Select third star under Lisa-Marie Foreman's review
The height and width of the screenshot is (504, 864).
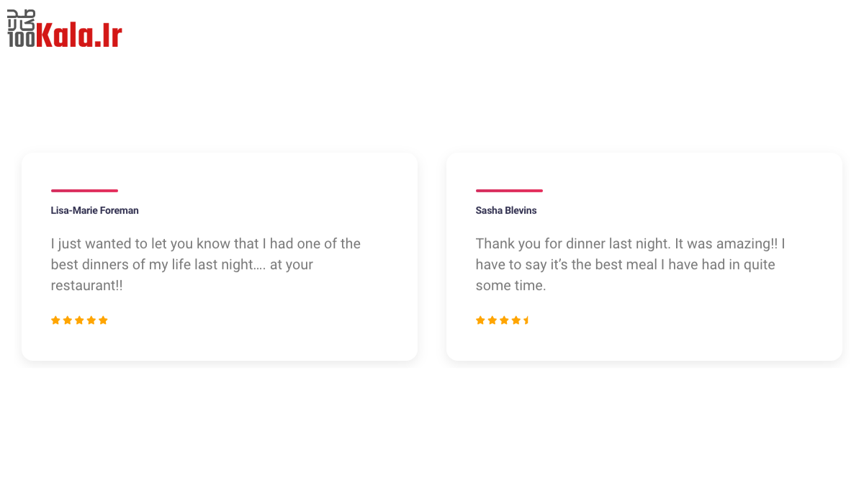point(79,320)
